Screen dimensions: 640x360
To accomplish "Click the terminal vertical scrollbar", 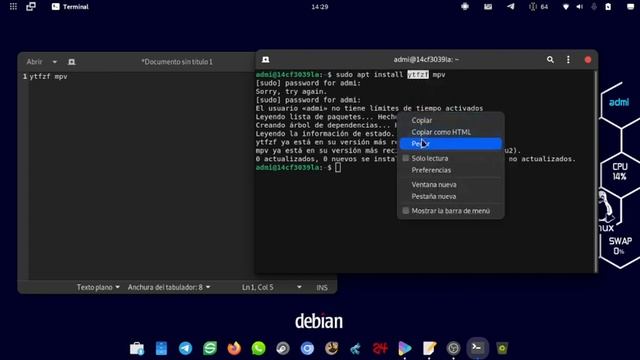I will coord(596,171).
